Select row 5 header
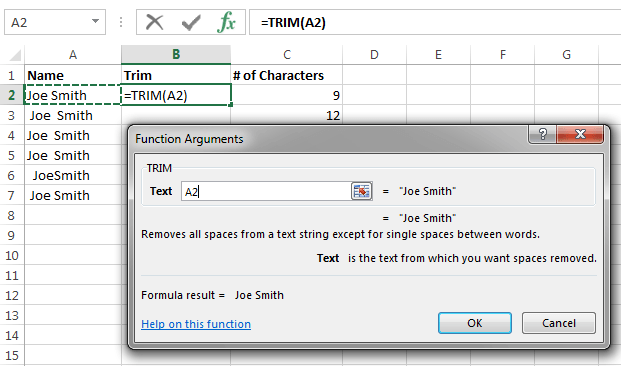The height and width of the screenshot is (366, 621). [11, 155]
